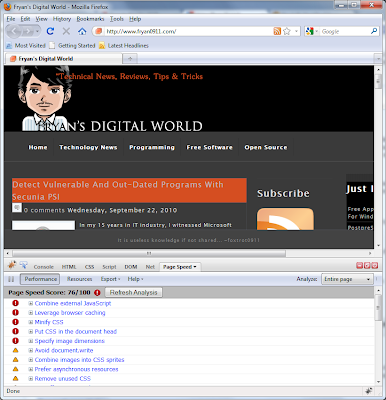Click the Firebug detach window red button

367,266
